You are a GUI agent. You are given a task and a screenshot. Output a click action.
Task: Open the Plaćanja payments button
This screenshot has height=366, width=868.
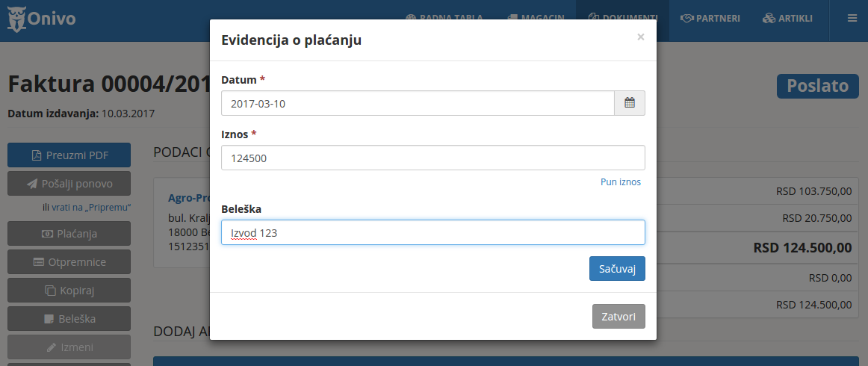69,234
